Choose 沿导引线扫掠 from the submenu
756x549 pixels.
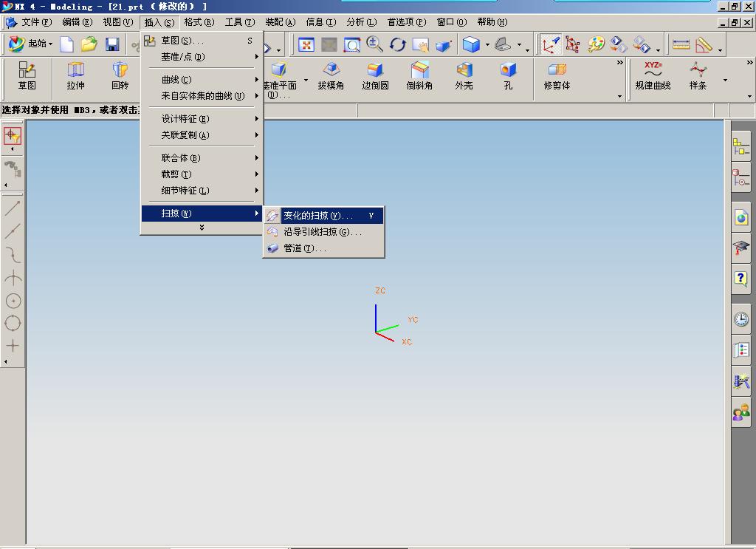(x=323, y=231)
